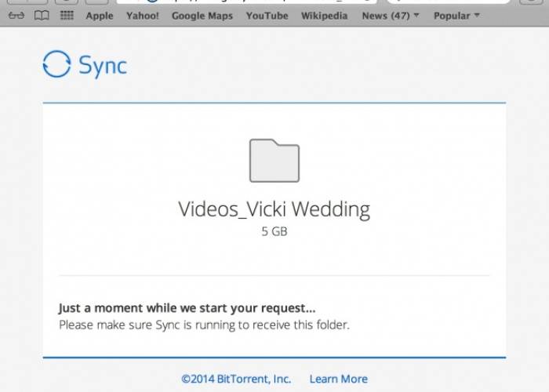Click 'Please make sure Sync is running' text
549x392 pixels.
coord(204,325)
